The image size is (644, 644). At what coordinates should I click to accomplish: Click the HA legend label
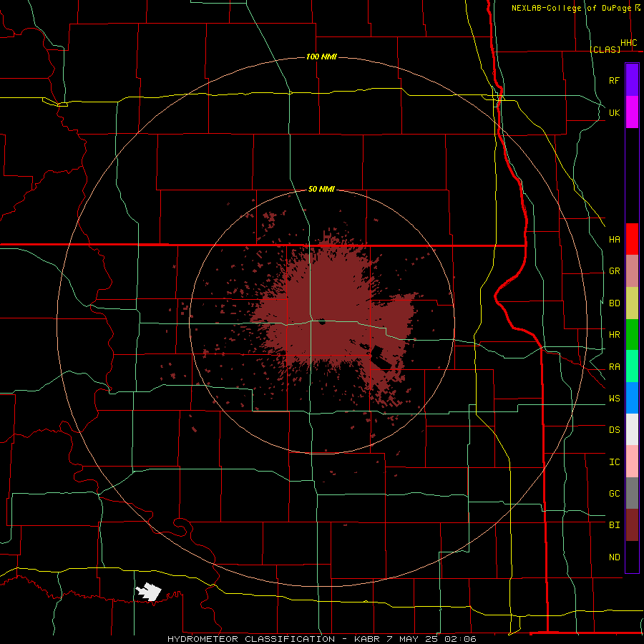click(x=614, y=240)
